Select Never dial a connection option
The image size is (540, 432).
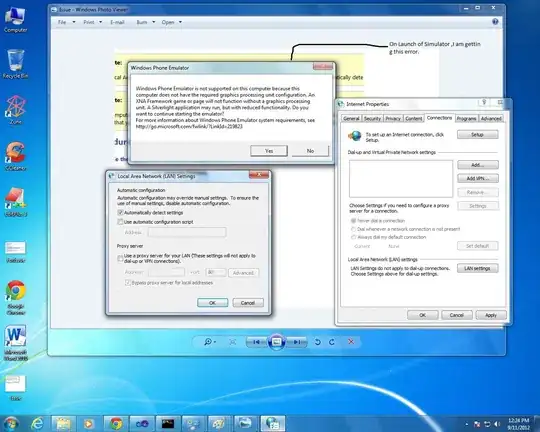[x=353, y=220]
